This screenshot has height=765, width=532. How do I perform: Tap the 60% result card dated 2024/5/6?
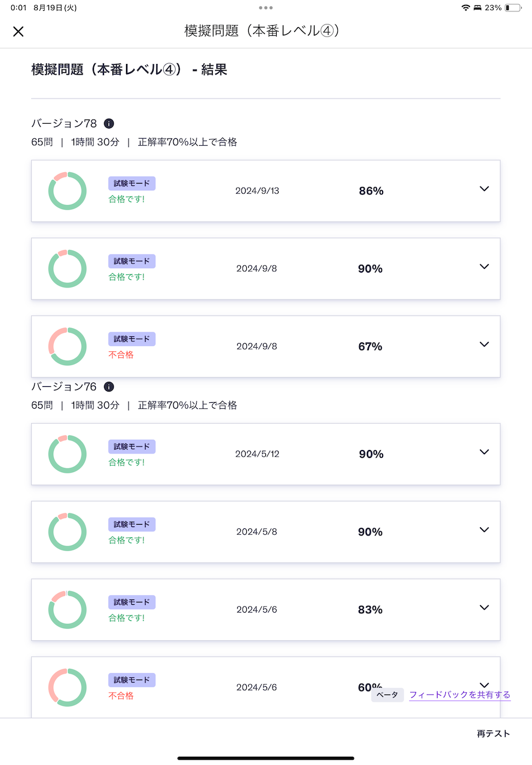265,687
